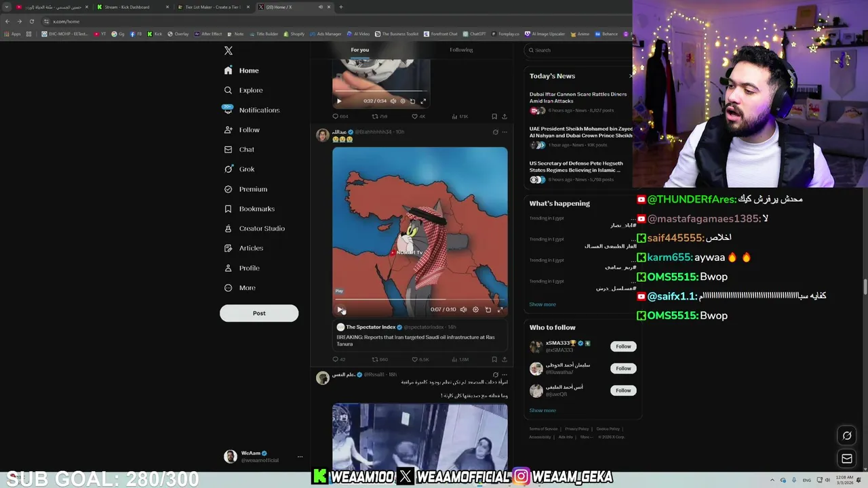Click Grok explain icon on @Blahhhhhh34 post

(495, 132)
